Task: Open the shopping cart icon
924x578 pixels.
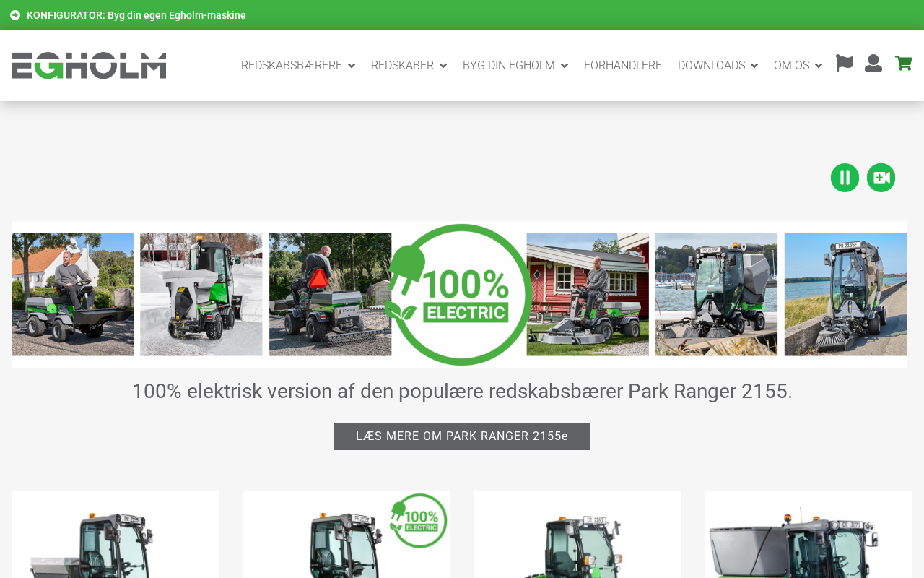Action: [903, 64]
